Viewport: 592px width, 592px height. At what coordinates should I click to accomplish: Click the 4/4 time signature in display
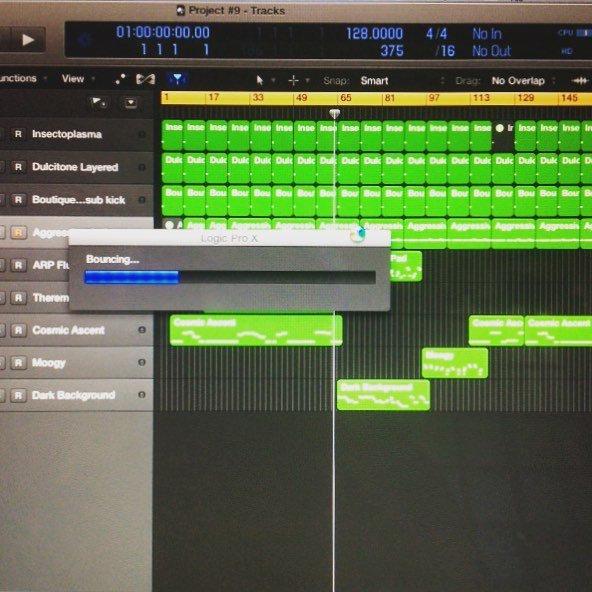coord(436,34)
